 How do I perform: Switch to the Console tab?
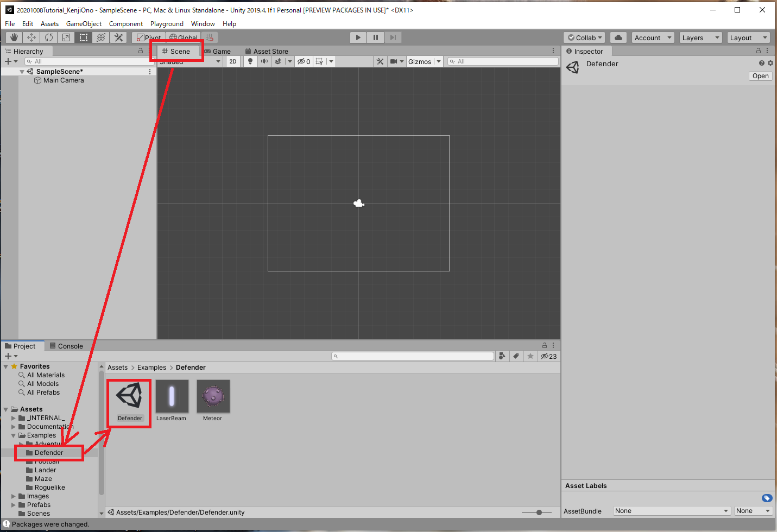tap(66, 346)
